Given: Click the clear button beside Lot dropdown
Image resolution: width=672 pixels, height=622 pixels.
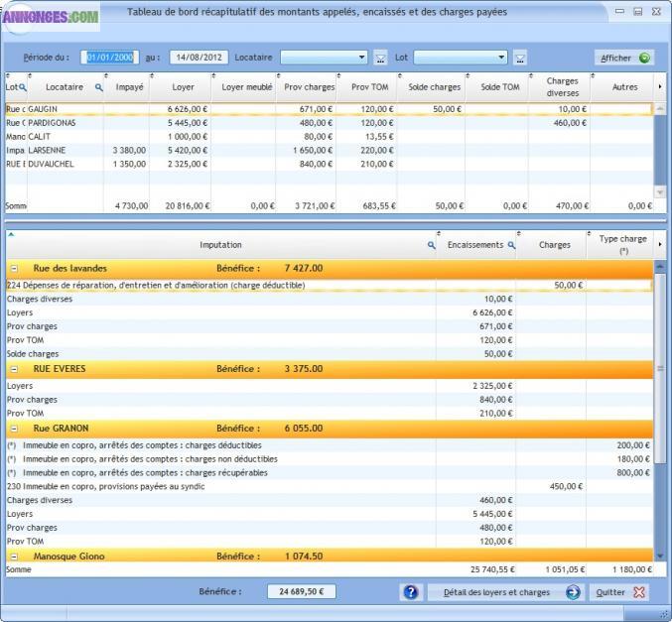Looking at the screenshot, I should click(520, 58).
